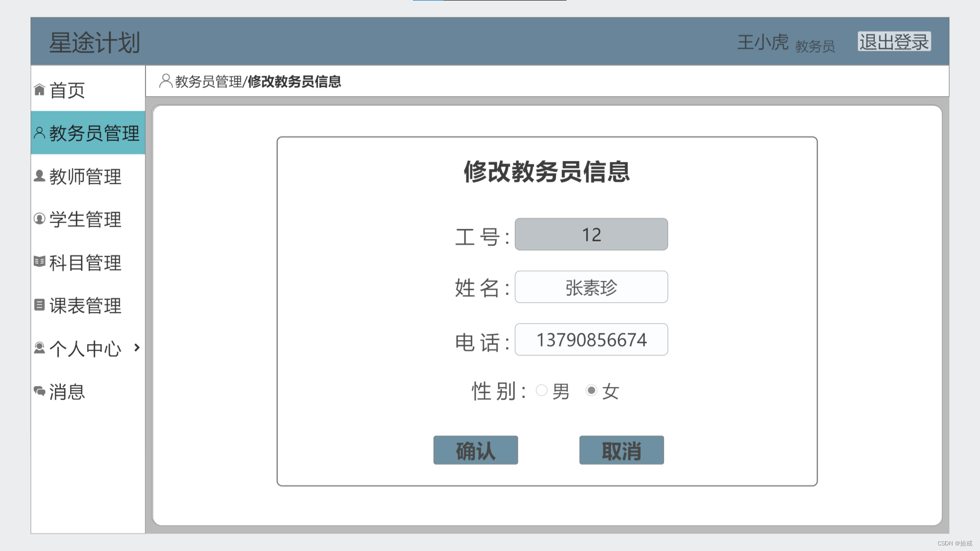The width and height of the screenshot is (980, 551).
Task: Open the 学生管理 menu item
Action: point(85,219)
